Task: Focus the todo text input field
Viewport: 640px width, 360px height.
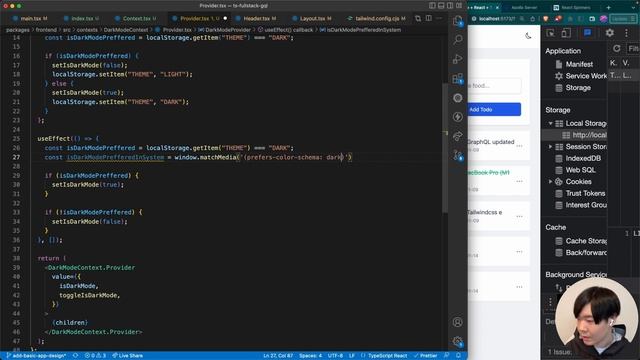Action: [x=494, y=86]
